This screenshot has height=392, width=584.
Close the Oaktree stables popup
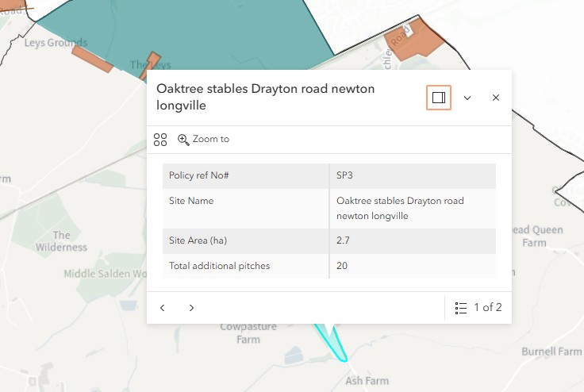pos(496,98)
